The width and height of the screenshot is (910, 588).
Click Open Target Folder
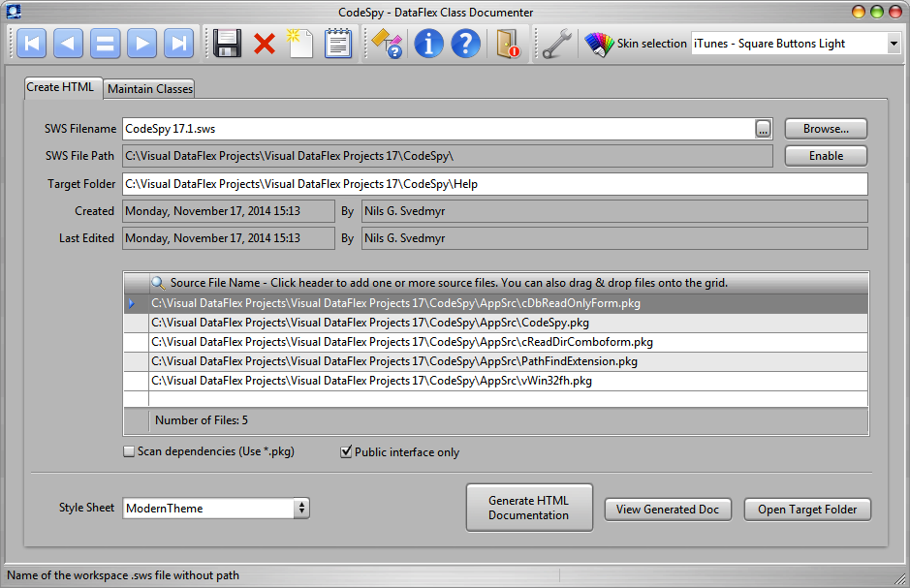point(807,510)
